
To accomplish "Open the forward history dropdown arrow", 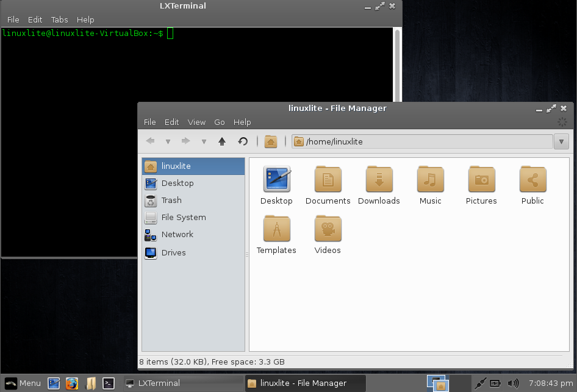I will pyautogui.click(x=204, y=141).
